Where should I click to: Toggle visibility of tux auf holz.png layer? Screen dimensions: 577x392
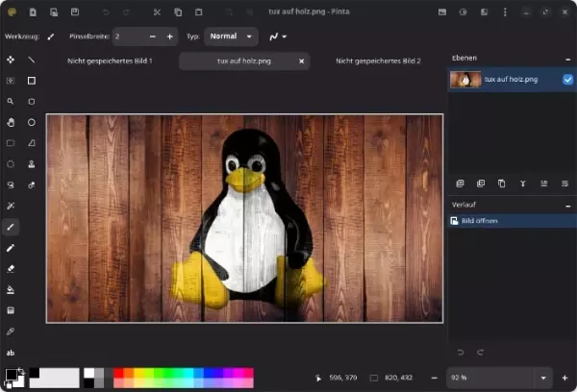click(x=567, y=80)
